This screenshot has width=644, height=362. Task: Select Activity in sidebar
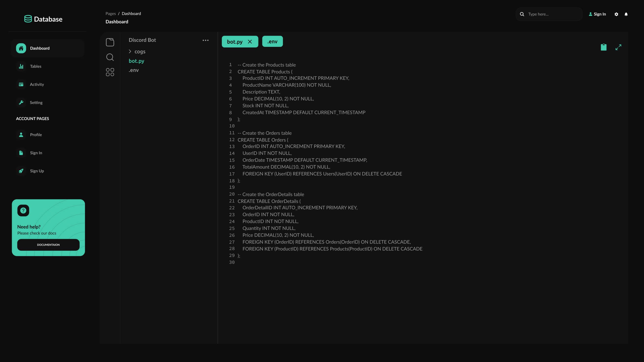click(37, 84)
